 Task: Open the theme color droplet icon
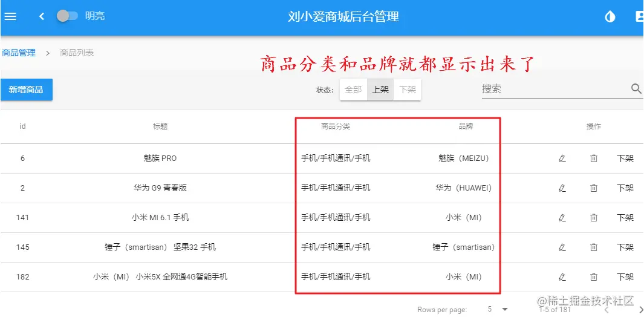point(610,16)
